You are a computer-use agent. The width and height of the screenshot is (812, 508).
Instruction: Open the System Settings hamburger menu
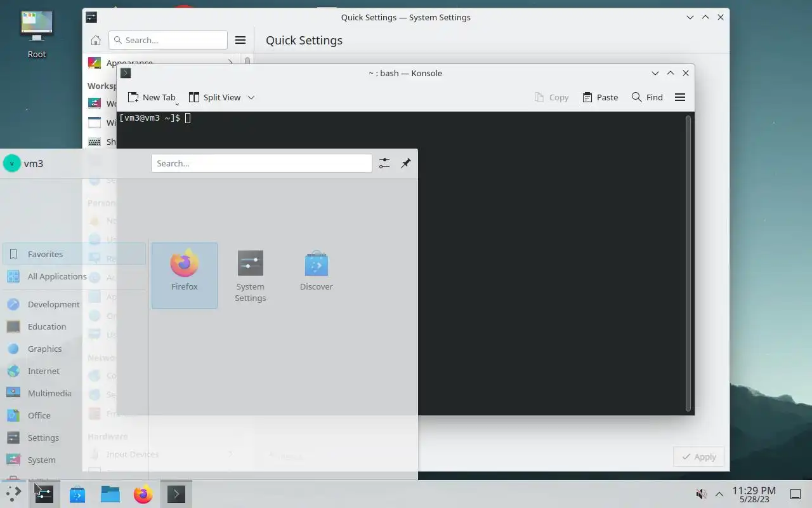tap(240, 40)
